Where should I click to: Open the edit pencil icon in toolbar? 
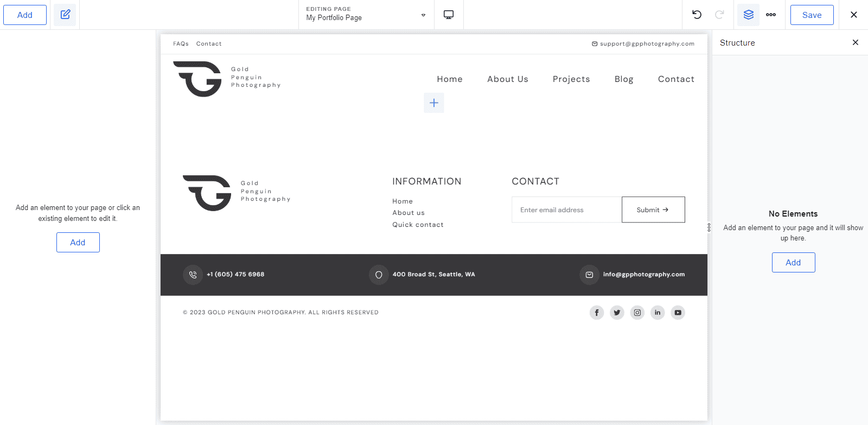(65, 15)
